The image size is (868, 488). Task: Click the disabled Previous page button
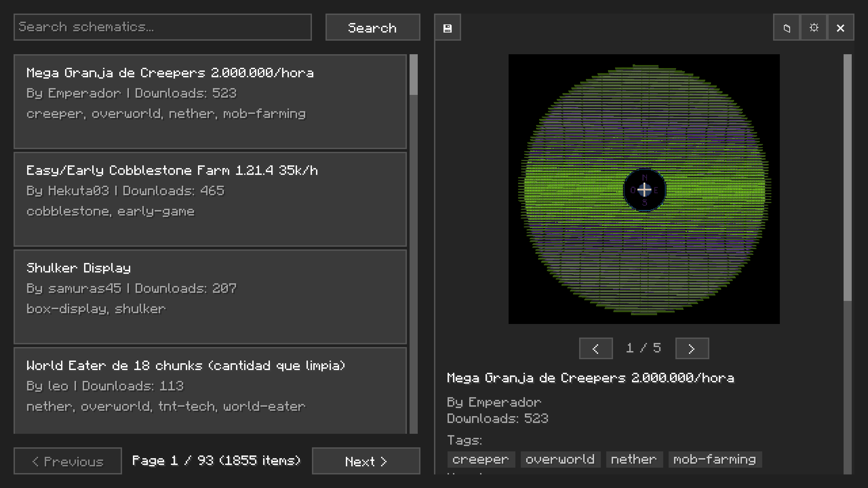(x=67, y=461)
